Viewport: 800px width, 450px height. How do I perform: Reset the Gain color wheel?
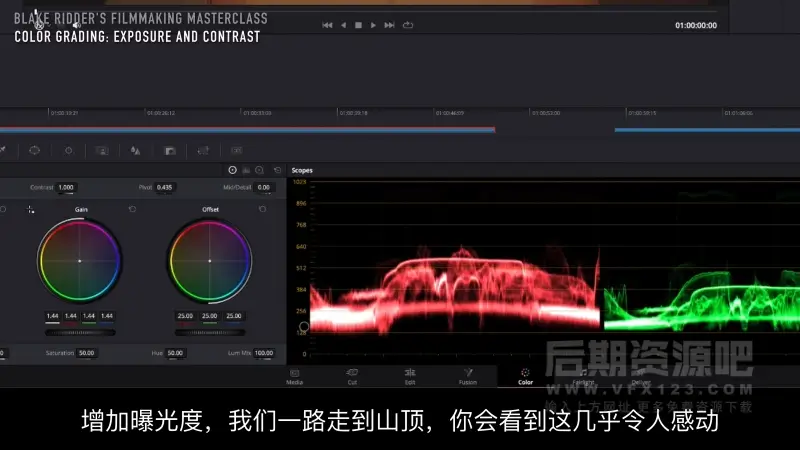click(x=132, y=209)
